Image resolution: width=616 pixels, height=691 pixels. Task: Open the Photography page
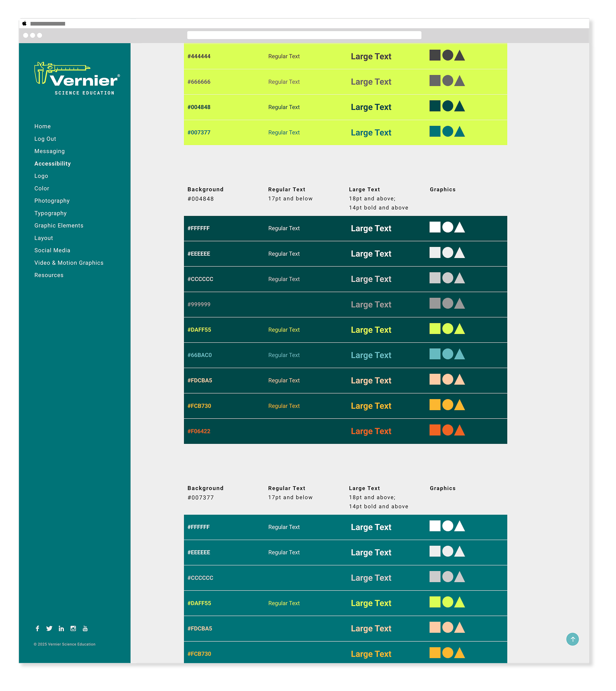point(52,201)
